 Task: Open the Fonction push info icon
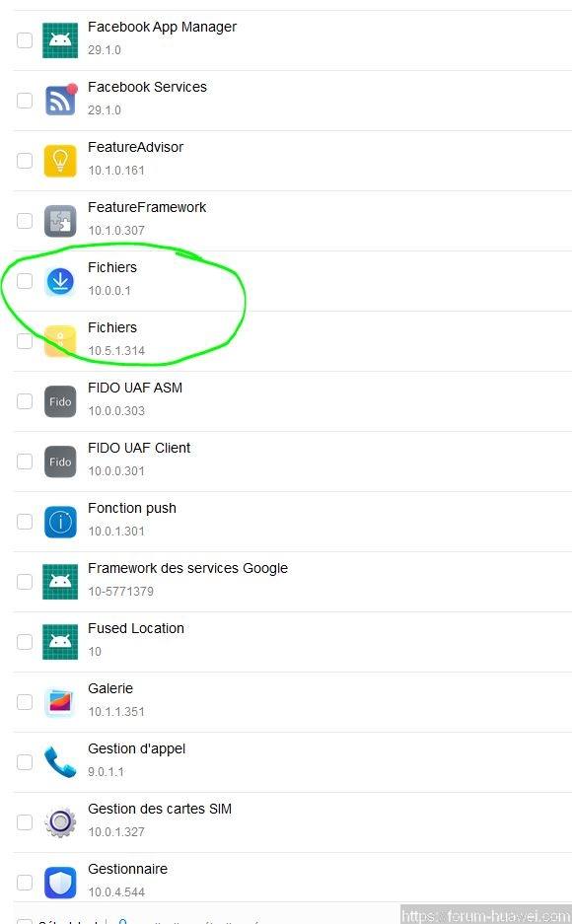60,522
